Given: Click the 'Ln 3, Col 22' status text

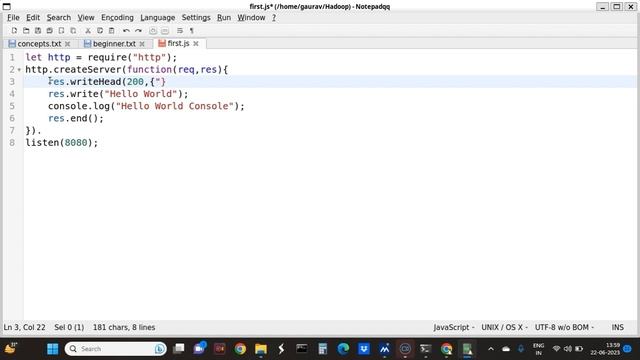Looking at the screenshot, I should click(24, 327).
